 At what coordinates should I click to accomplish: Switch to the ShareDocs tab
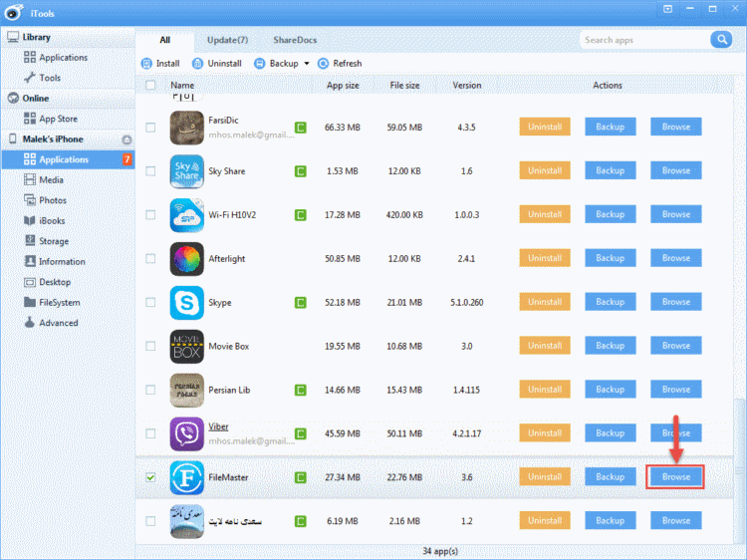[x=295, y=40]
